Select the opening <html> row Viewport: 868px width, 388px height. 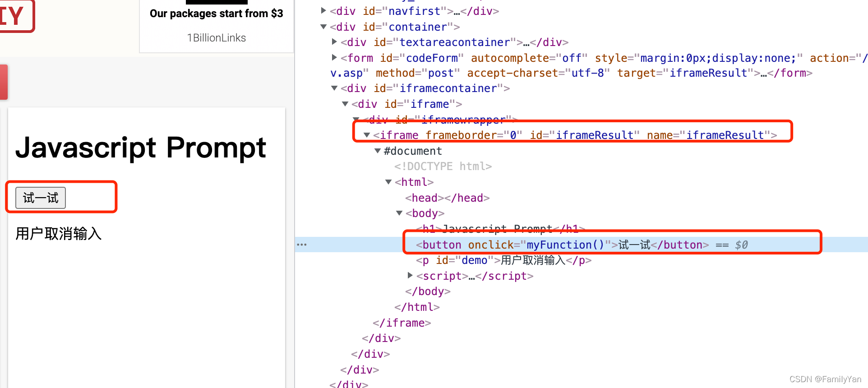coord(414,182)
